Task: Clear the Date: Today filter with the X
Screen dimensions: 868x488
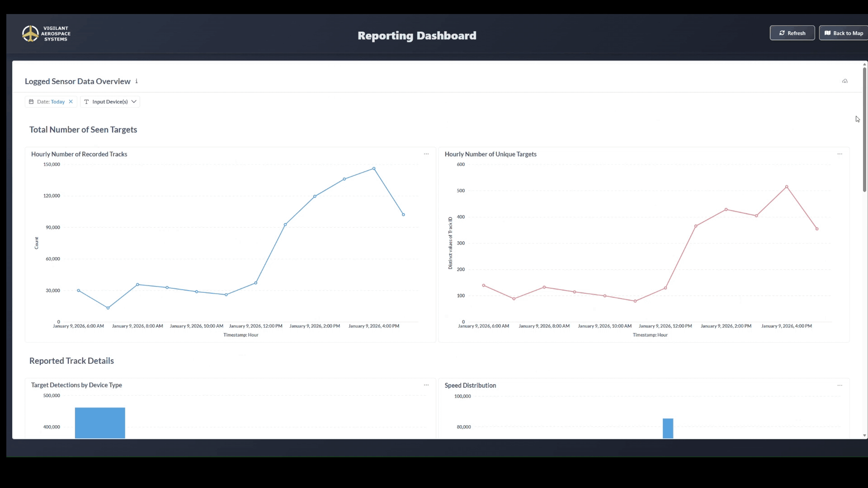Action: pyautogui.click(x=71, y=102)
